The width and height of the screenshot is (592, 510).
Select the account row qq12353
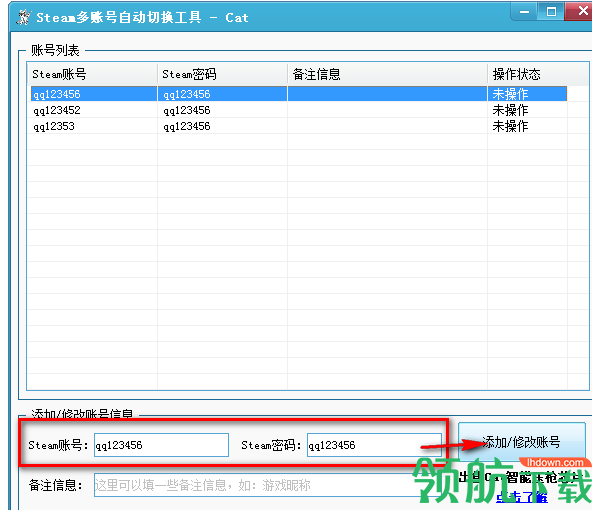(299, 126)
